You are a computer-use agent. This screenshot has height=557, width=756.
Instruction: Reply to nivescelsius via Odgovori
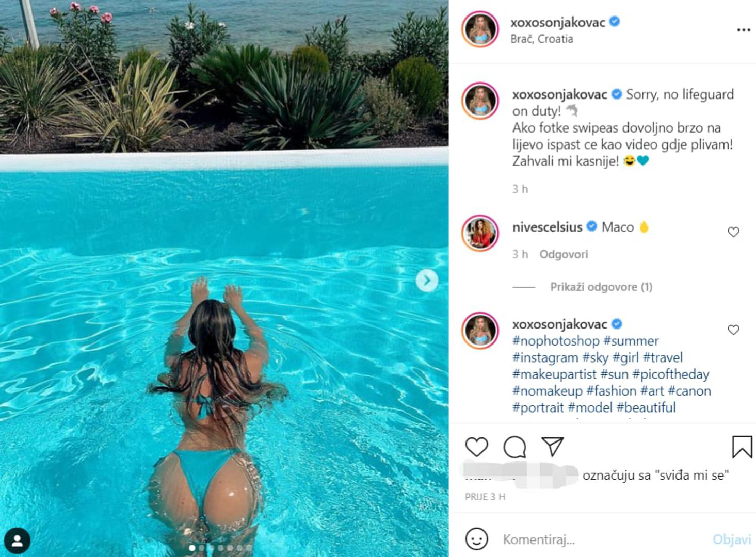click(564, 254)
